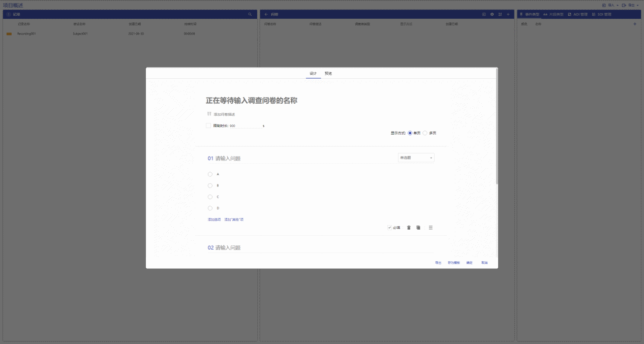Click the reorder handle icon for question 01
The image size is (644, 344).
point(431,228)
